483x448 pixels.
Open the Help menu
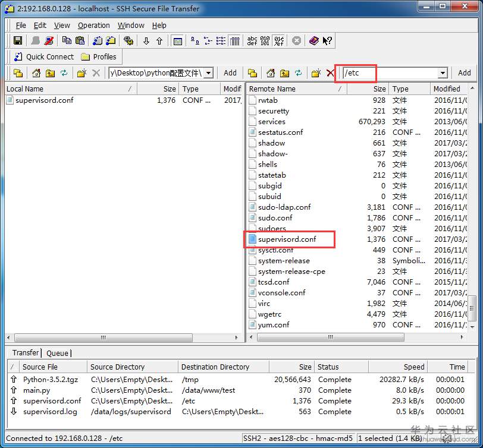coord(159,25)
